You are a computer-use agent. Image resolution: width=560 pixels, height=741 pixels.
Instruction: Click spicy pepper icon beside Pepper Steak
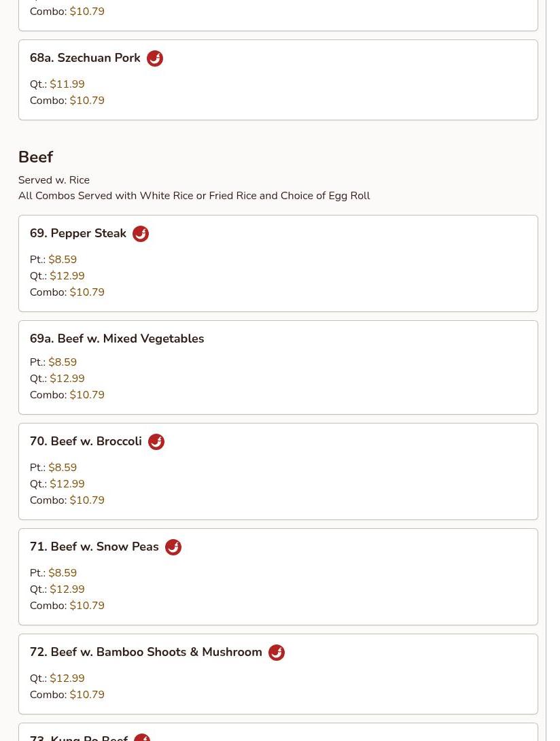click(x=141, y=234)
